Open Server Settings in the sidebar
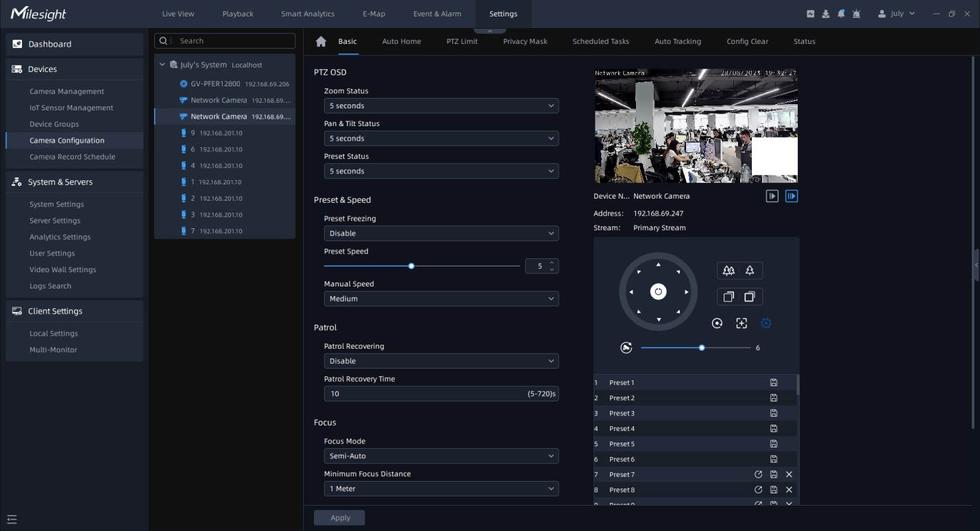 tap(55, 221)
